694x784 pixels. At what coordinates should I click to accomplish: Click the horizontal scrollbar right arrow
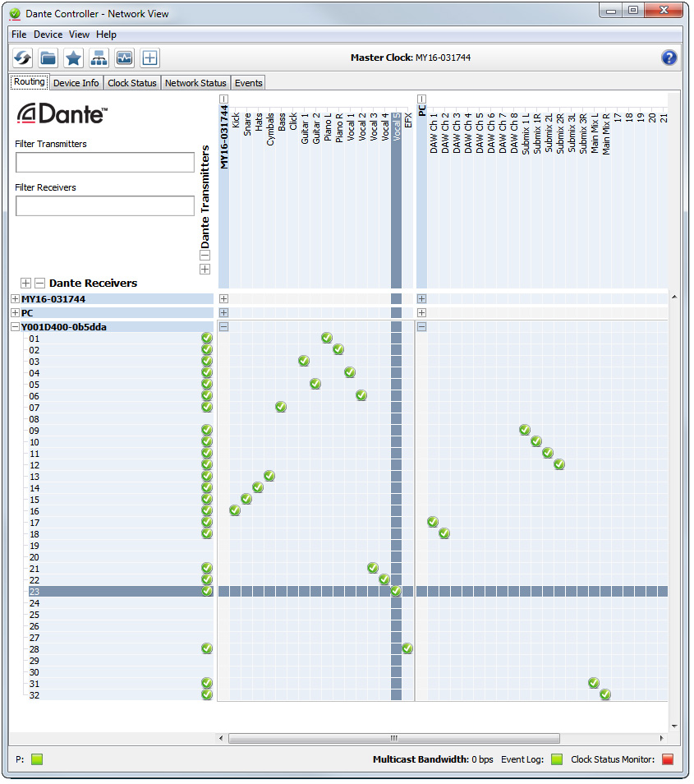coord(661,739)
